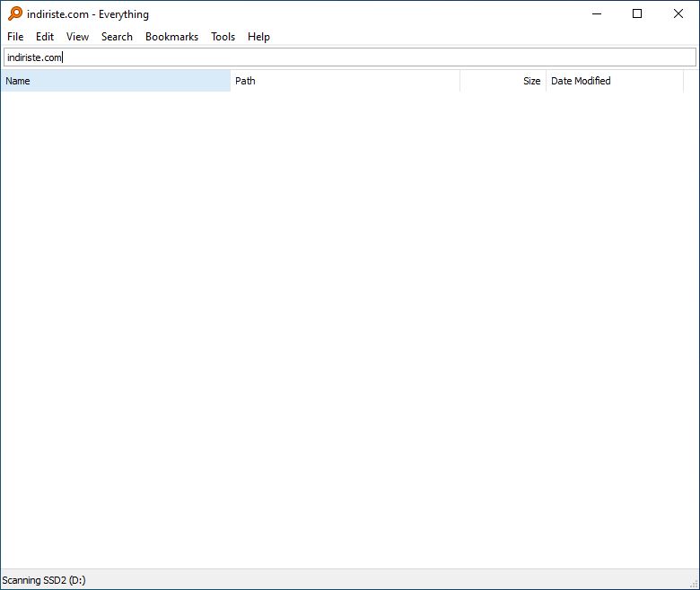Screen dimensions: 700x590
Task: Open the Search menu
Action: pos(117,37)
